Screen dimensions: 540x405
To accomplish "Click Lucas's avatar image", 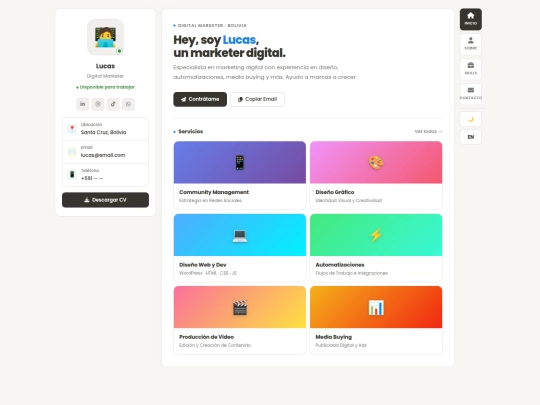I will [105, 37].
